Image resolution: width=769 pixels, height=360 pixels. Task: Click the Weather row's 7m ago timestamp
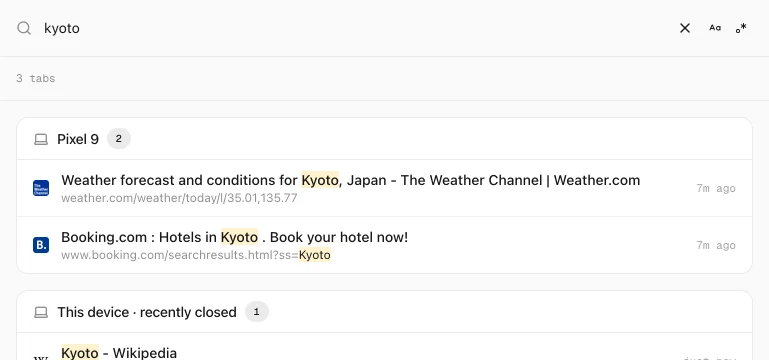pos(716,188)
